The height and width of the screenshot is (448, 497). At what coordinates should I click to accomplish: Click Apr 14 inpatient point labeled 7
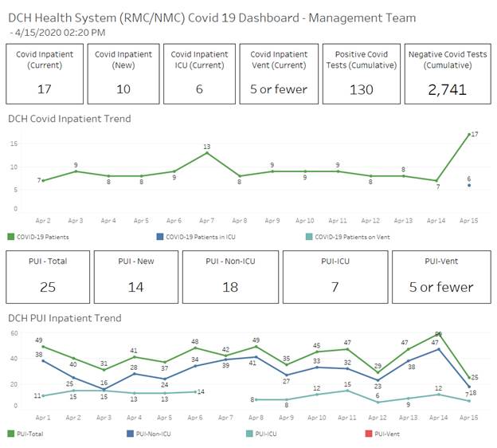[x=436, y=180]
